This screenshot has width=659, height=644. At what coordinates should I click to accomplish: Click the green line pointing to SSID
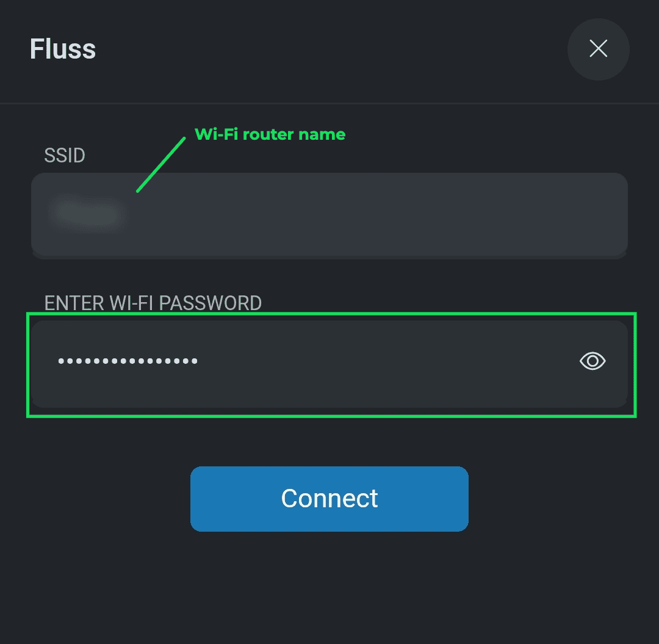tap(161, 164)
